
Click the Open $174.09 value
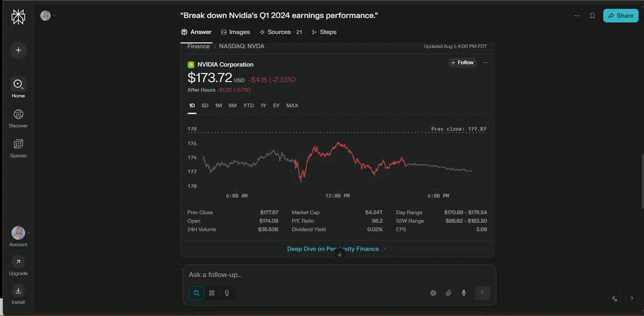(x=268, y=221)
